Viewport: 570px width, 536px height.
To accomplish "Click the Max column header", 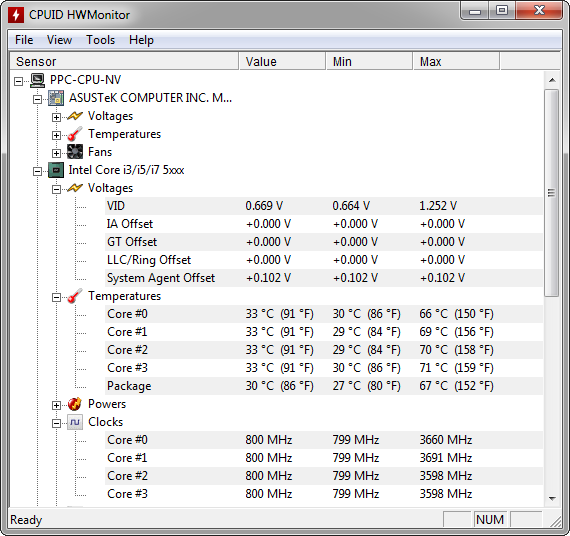I will [x=456, y=61].
